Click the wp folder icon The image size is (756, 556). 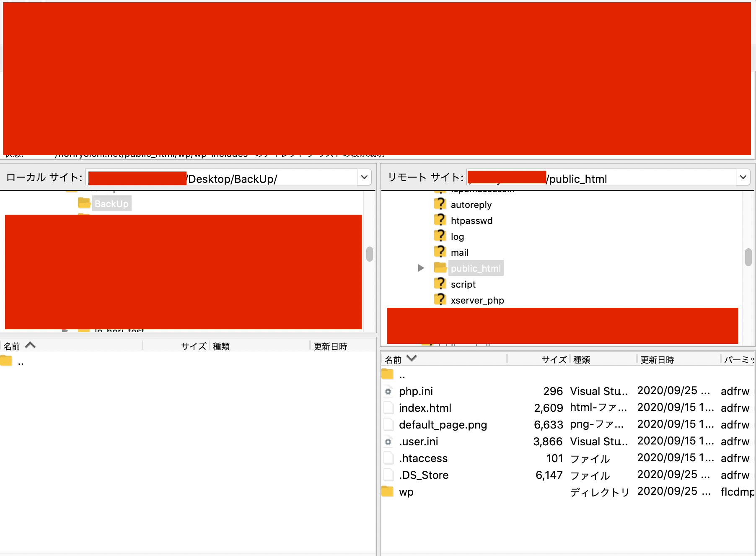click(x=388, y=491)
